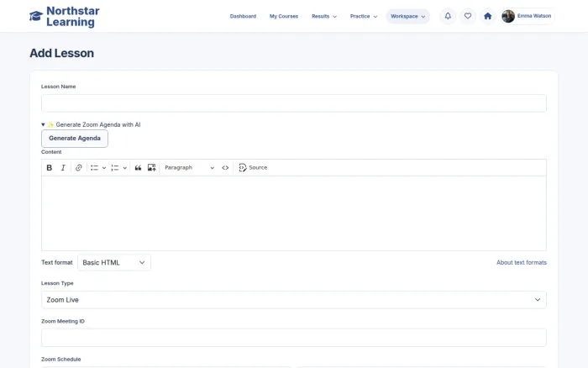Open the image upload tool

pos(151,168)
